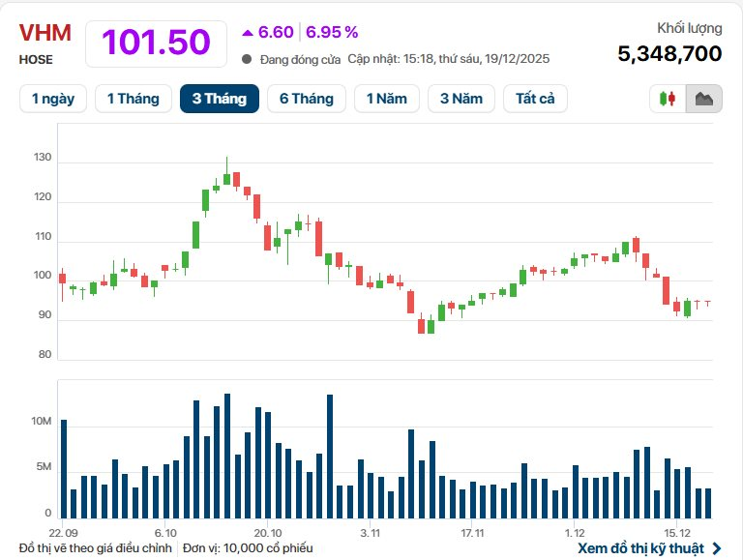Click the gray market-closed status dot
This screenshot has width=743, height=560.
[x=248, y=59]
